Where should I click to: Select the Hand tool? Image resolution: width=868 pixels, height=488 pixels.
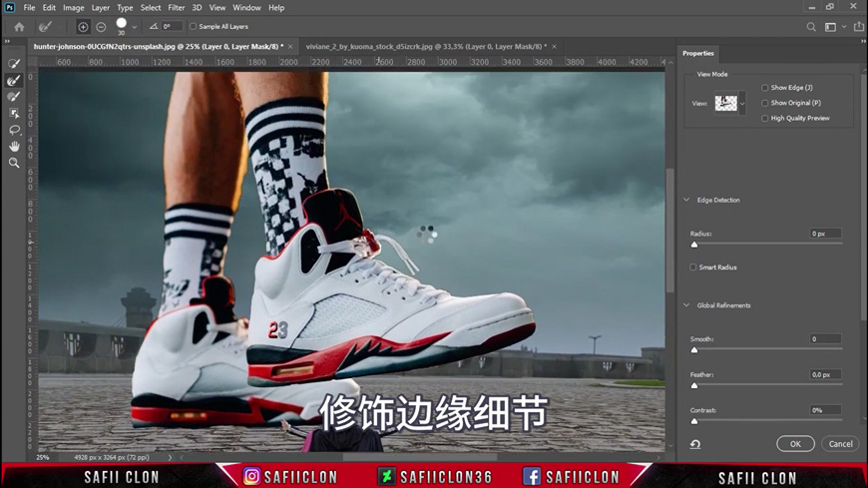point(14,147)
